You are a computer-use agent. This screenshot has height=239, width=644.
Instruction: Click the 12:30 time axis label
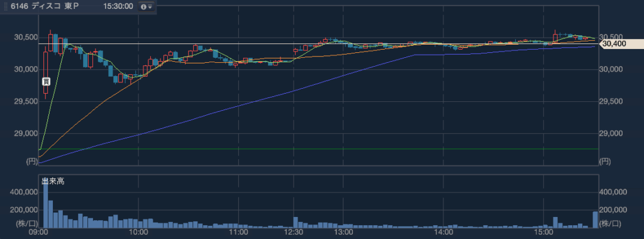click(294, 233)
